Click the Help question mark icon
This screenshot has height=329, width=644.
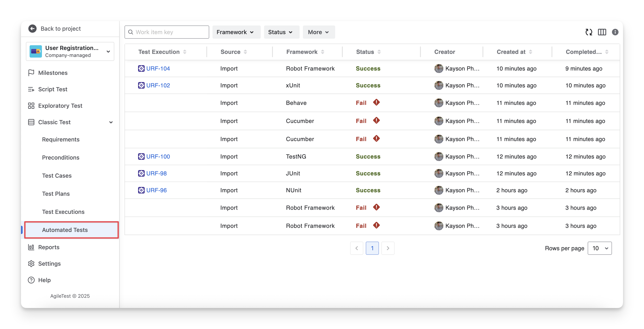[x=31, y=280]
